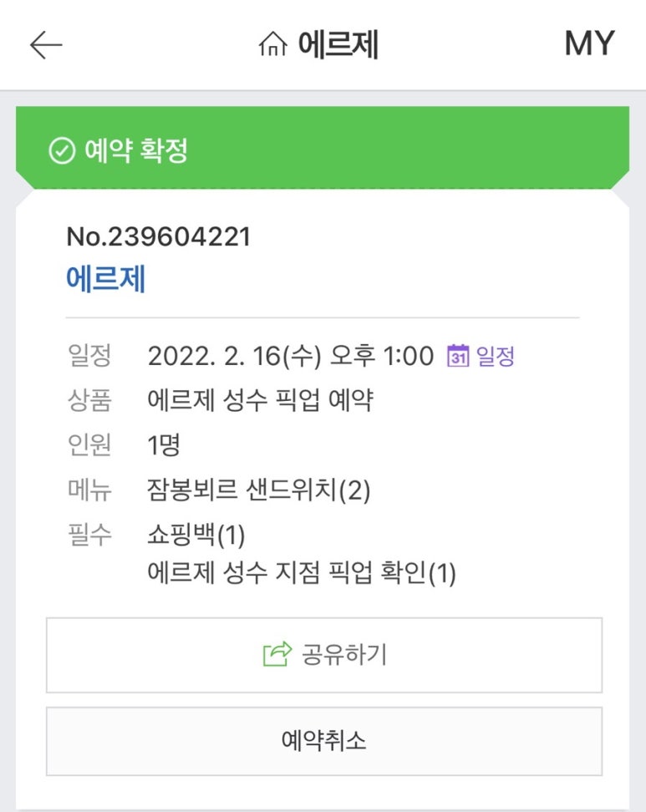Tap the 에르제 header title
The image size is (646, 812).
[x=338, y=45]
